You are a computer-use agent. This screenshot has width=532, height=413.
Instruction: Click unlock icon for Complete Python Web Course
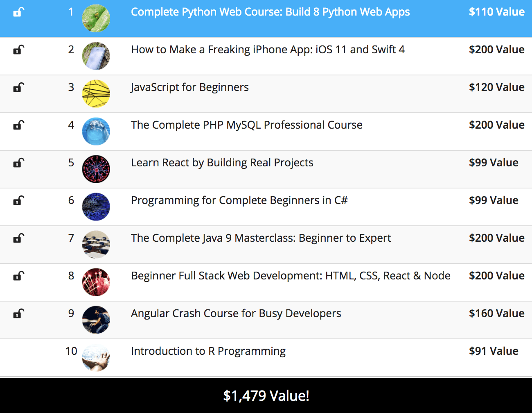pyautogui.click(x=18, y=12)
